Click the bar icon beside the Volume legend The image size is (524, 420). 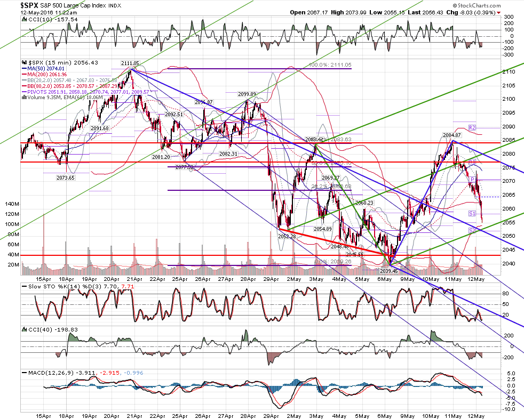[24, 97]
